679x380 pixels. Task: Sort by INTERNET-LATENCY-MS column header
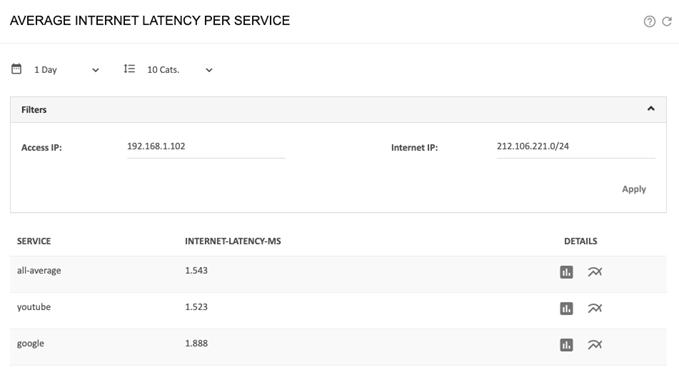click(x=233, y=241)
